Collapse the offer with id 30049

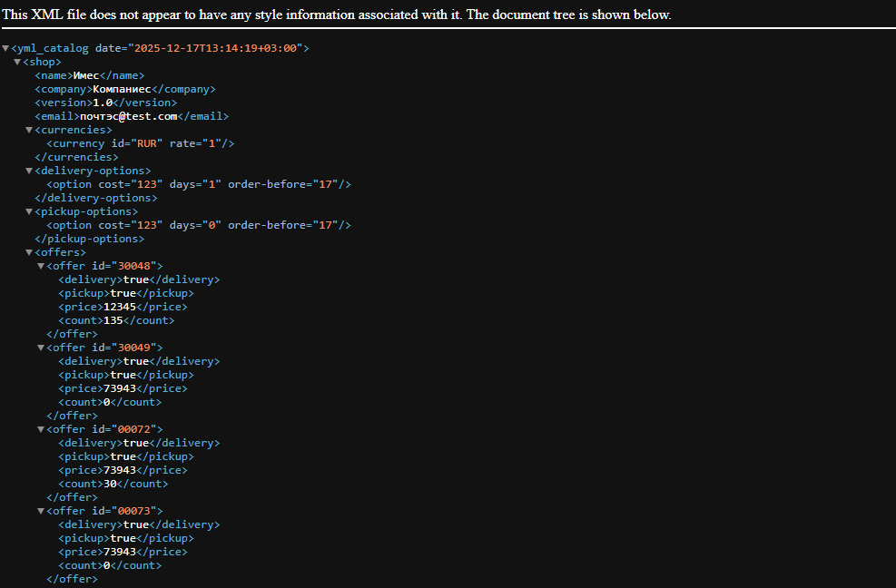pyautogui.click(x=40, y=347)
